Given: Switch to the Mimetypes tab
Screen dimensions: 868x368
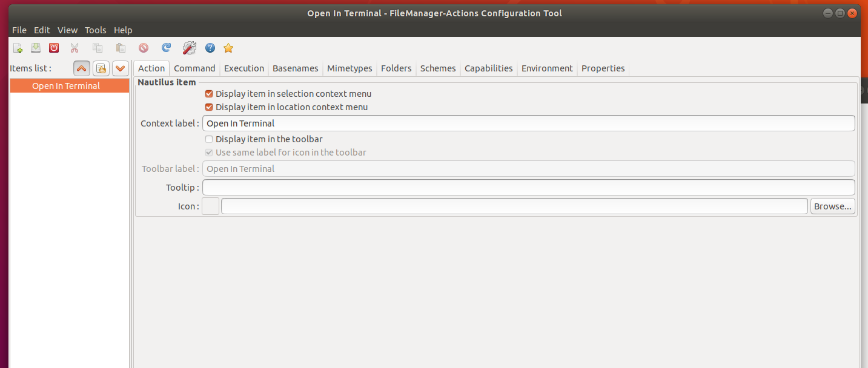Looking at the screenshot, I should 350,68.
